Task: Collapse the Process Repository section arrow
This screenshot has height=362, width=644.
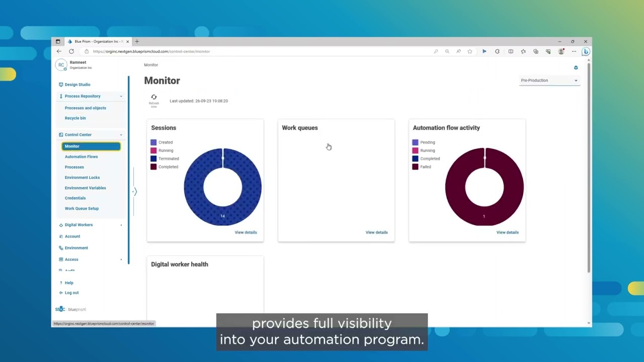Action: coord(121,96)
